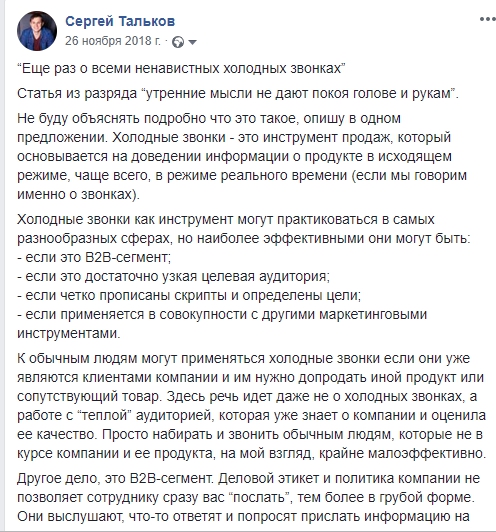The height and width of the screenshot is (532, 496).
Task: Expand the privacy dropdown arrow beside the globe
Action: click(192, 42)
